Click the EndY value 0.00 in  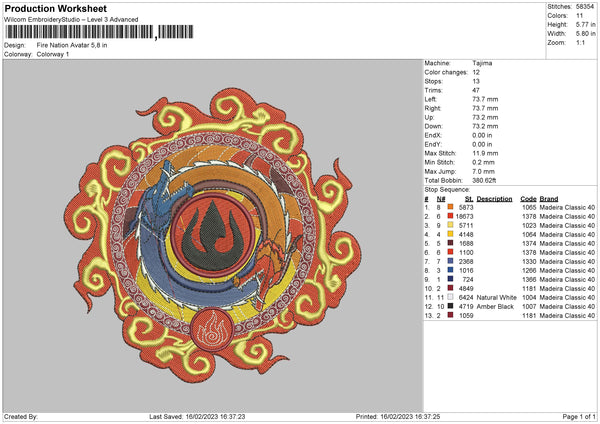pos(482,144)
